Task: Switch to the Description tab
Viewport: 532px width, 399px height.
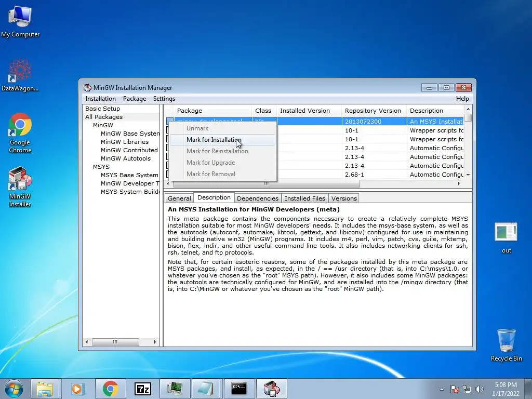Action: pyautogui.click(x=214, y=197)
